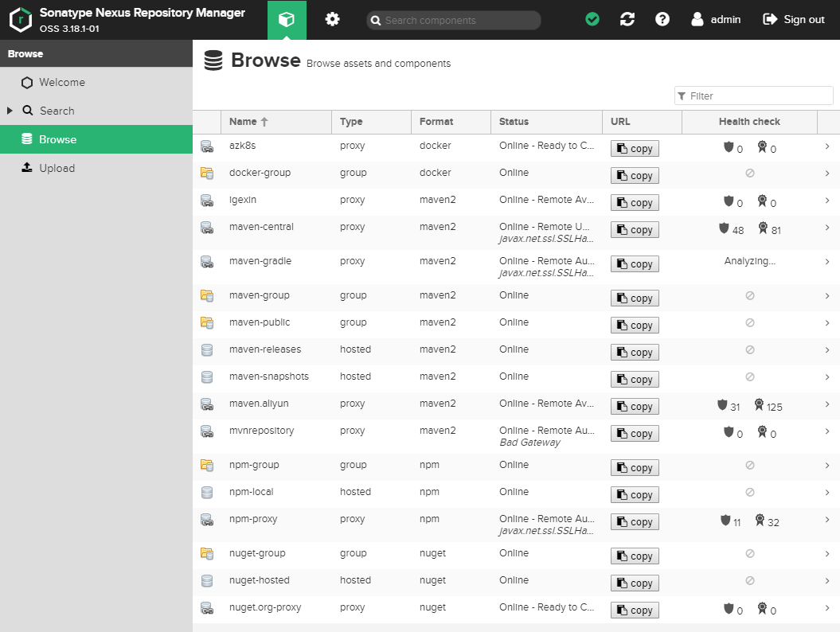840x632 pixels.
Task: Check the green system status icon
Action: (592, 19)
